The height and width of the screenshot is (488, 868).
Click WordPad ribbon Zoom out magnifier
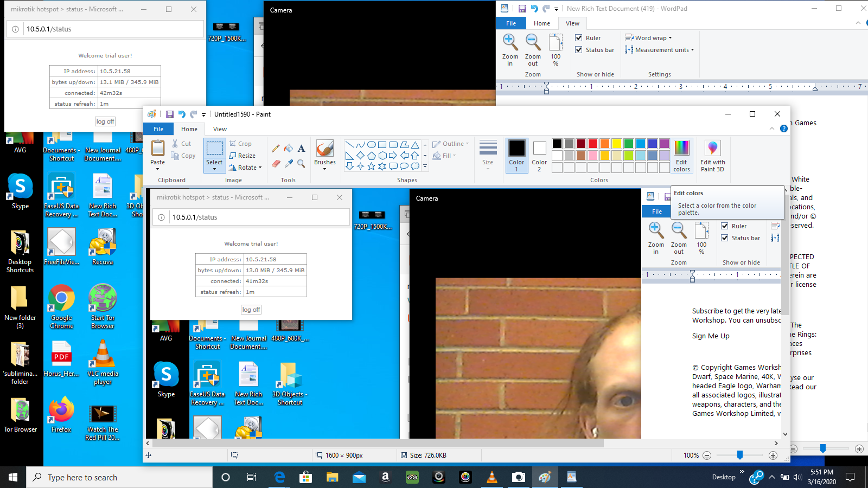(533, 50)
